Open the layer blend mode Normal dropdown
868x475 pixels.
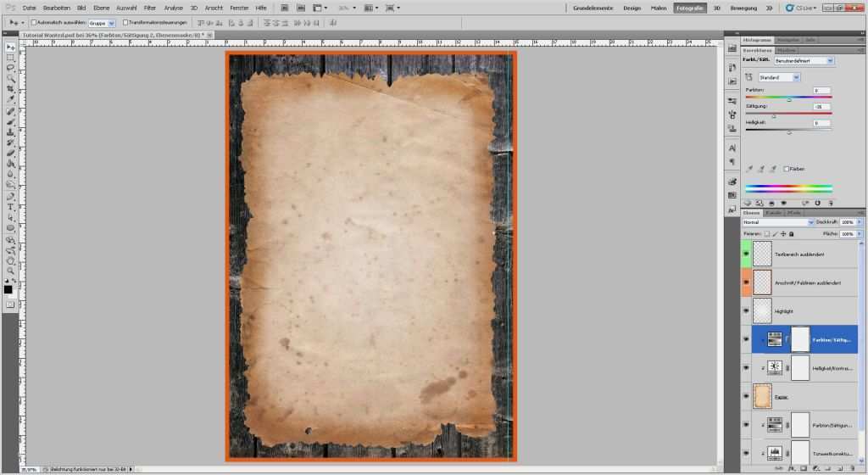[777, 222]
